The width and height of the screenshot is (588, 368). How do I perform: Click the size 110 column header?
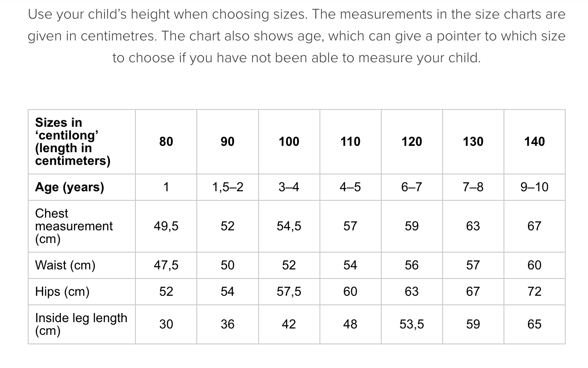pos(350,142)
